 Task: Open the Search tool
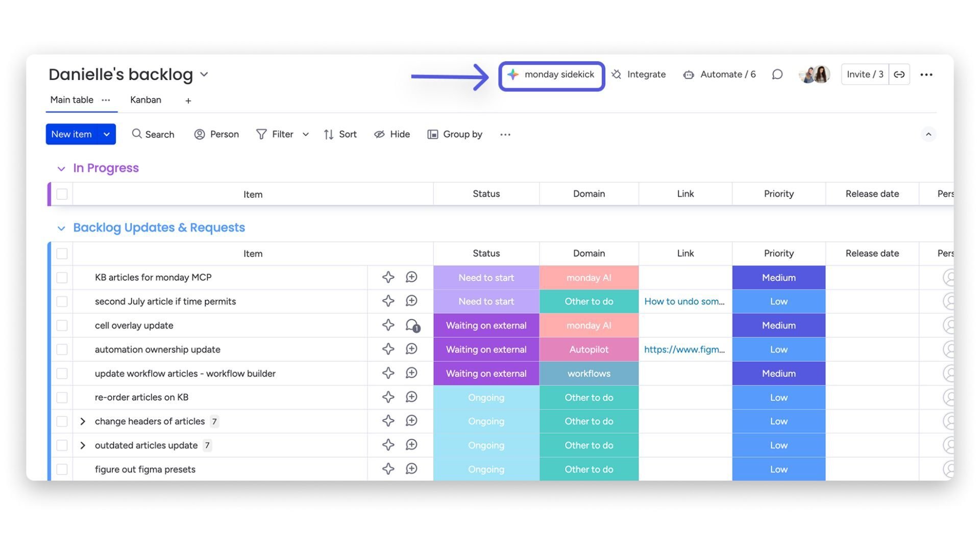(153, 134)
